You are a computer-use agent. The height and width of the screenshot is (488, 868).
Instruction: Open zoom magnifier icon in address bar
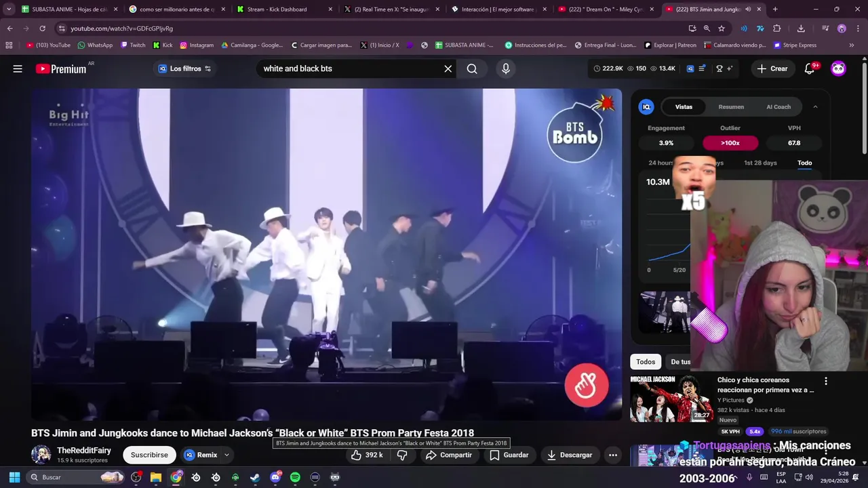point(707,28)
